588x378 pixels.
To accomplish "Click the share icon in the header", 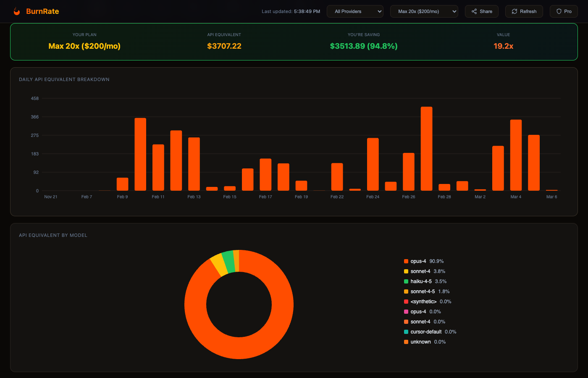I will coord(474,11).
